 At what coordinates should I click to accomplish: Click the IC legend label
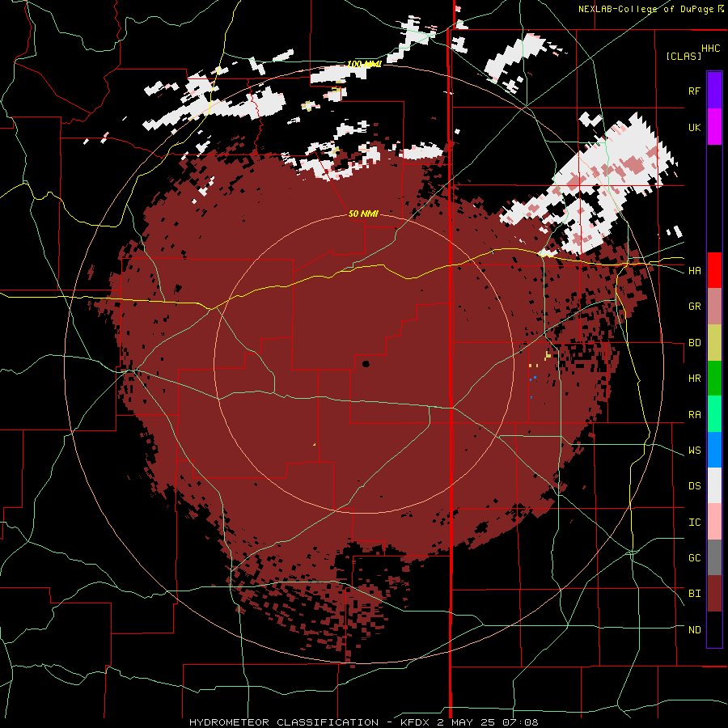pyautogui.click(x=694, y=523)
